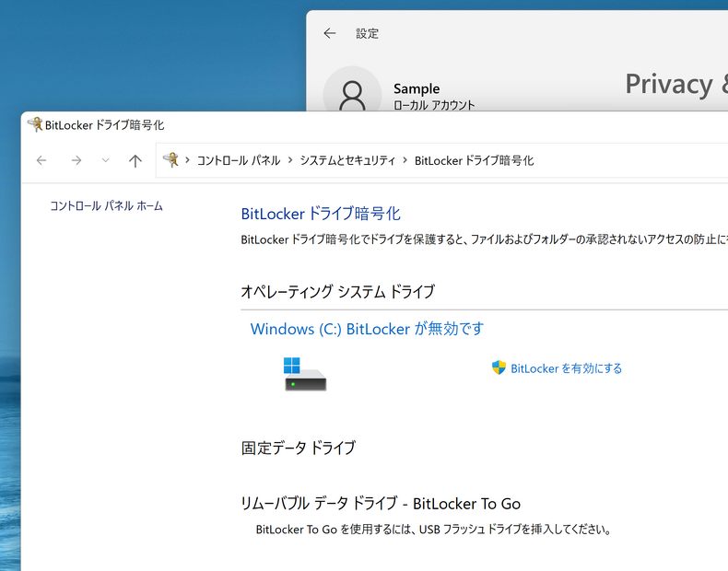Viewport: 728px width, 571px height.
Task: Click the USB フラッシュ ドライブ insert message
Action: click(x=434, y=530)
